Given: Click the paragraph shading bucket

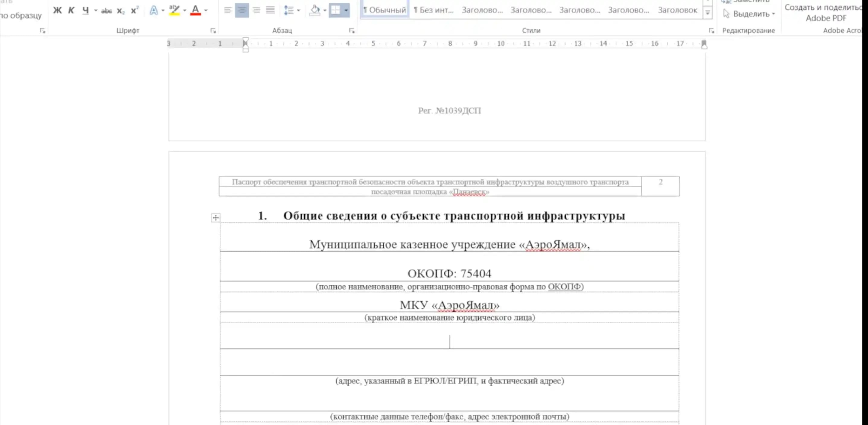Looking at the screenshot, I should point(315,10).
